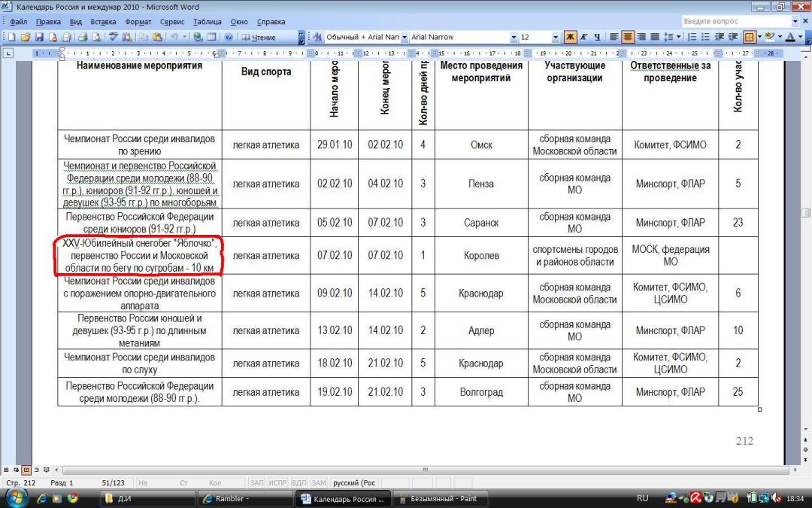
Task: Open the Формат menu
Action: 138,22
